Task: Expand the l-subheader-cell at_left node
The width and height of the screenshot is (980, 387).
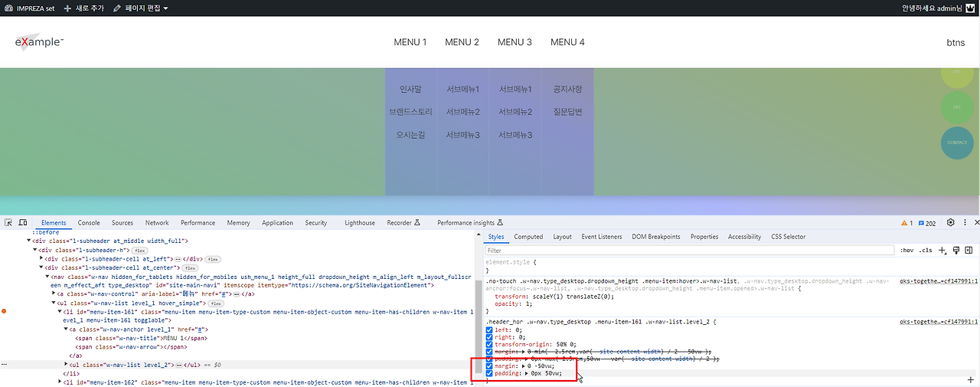Action: (41, 259)
